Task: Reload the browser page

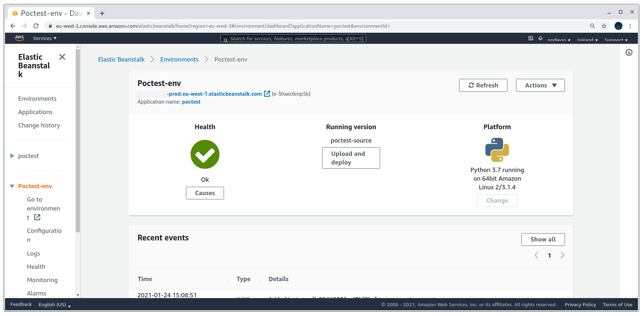Action: coord(36,26)
